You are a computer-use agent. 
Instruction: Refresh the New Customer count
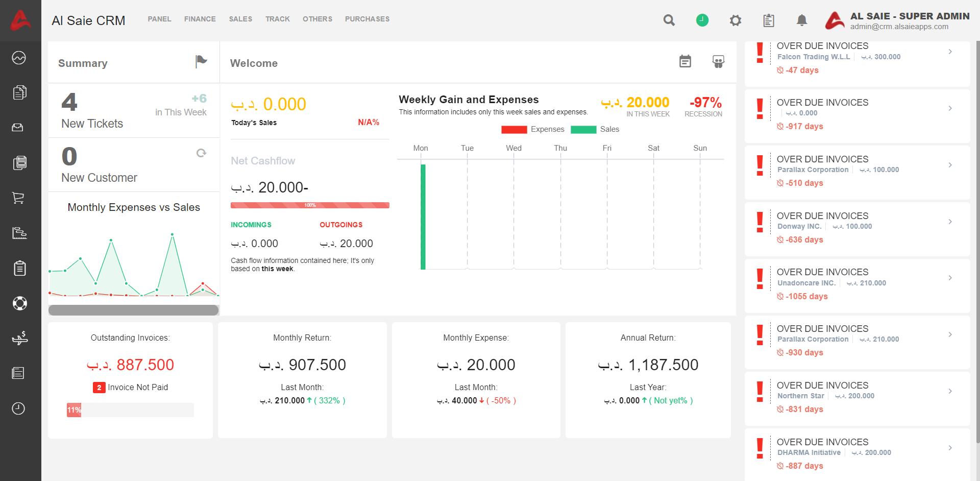tap(201, 153)
